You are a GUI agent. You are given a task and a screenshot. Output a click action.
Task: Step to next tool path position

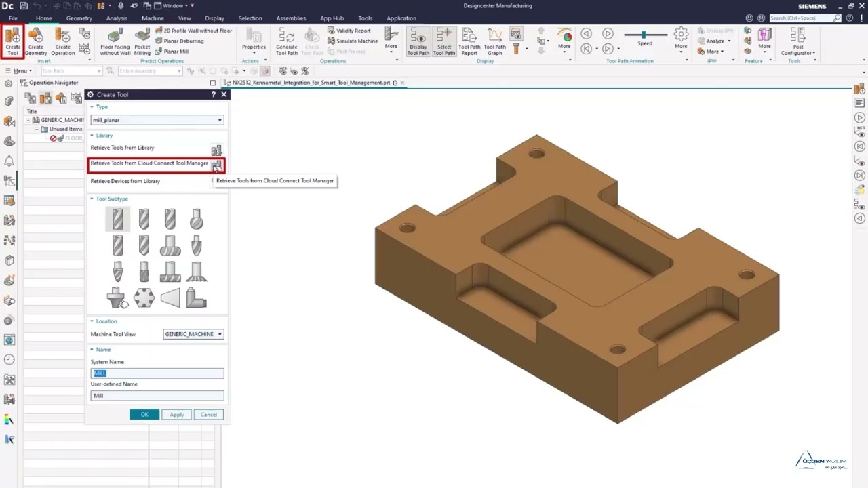[608, 48]
